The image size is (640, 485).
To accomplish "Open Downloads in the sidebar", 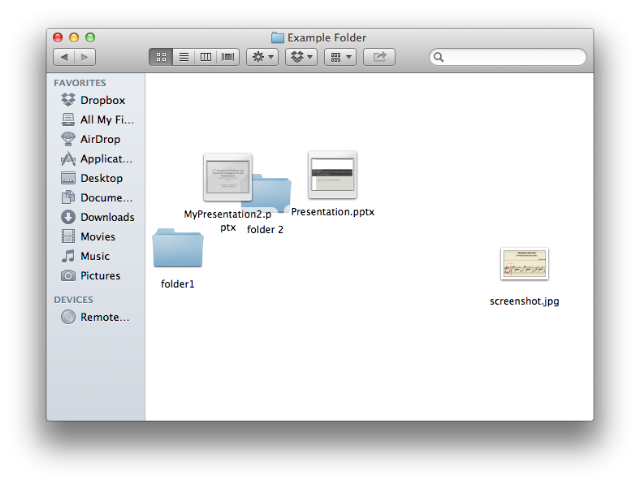I will (x=98, y=217).
